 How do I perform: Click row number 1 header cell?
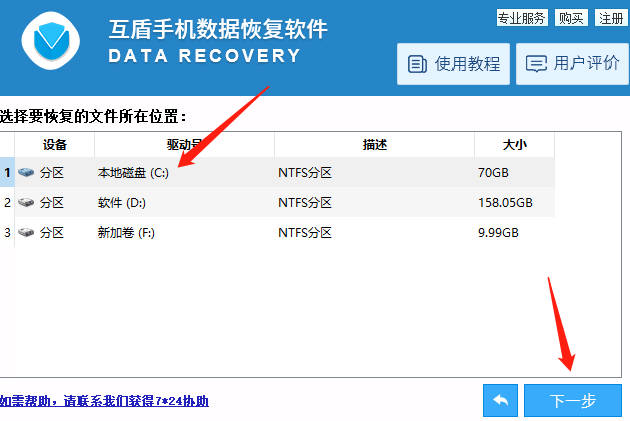pyautogui.click(x=7, y=172)
